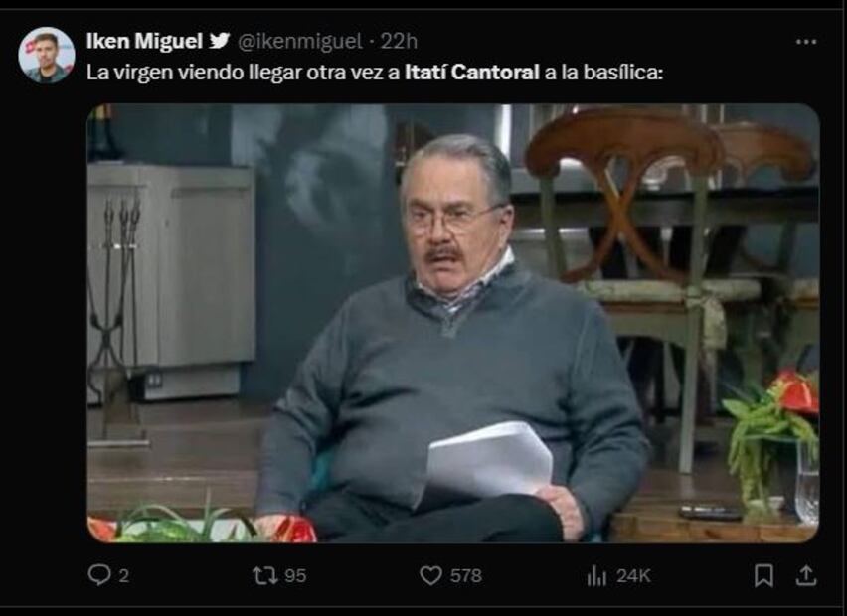Like the tweet with heart icon
Viewport: 847px width, 616px height.
pyautogui.click(x=430, y=575)
